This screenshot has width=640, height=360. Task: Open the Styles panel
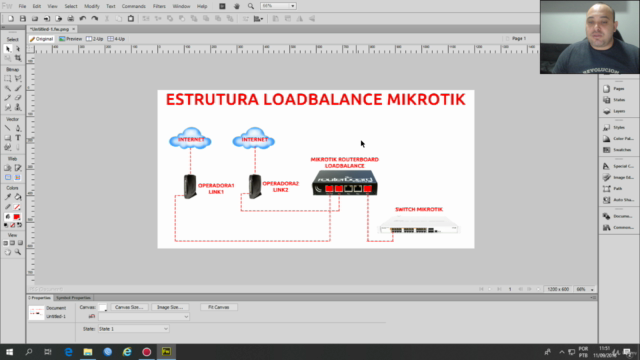tap(619, 127)
